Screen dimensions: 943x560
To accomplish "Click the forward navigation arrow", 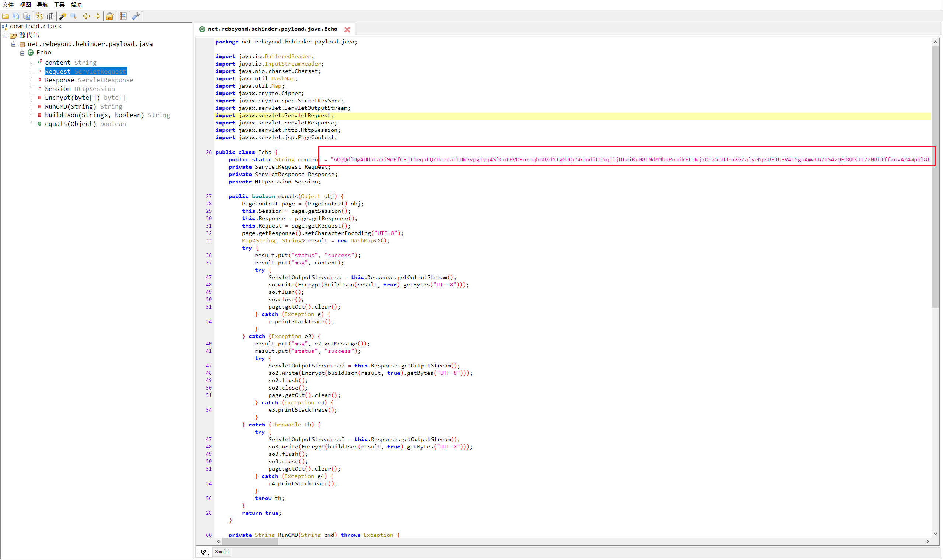I will pyautogui.click(x=97, y=16).
